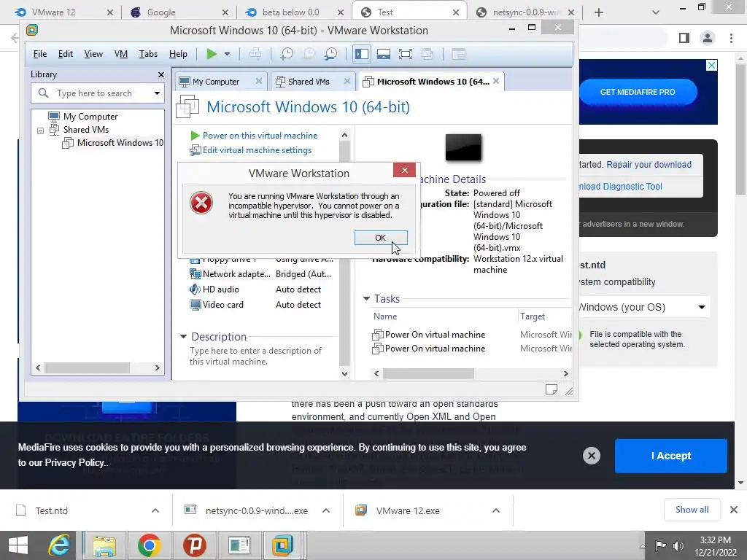747x560 pixels.
Task: Close the Library panel
Action: click(161, 75)
